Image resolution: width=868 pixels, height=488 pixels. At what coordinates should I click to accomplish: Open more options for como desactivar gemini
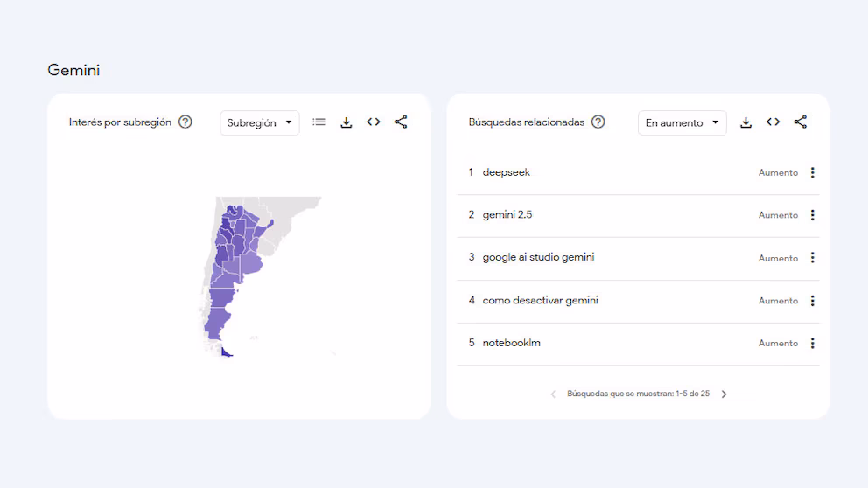[x=812, y=301]
